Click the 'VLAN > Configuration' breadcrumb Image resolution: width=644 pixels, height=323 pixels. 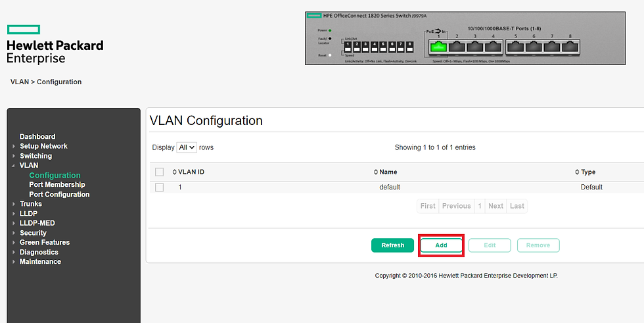(46, 82)
